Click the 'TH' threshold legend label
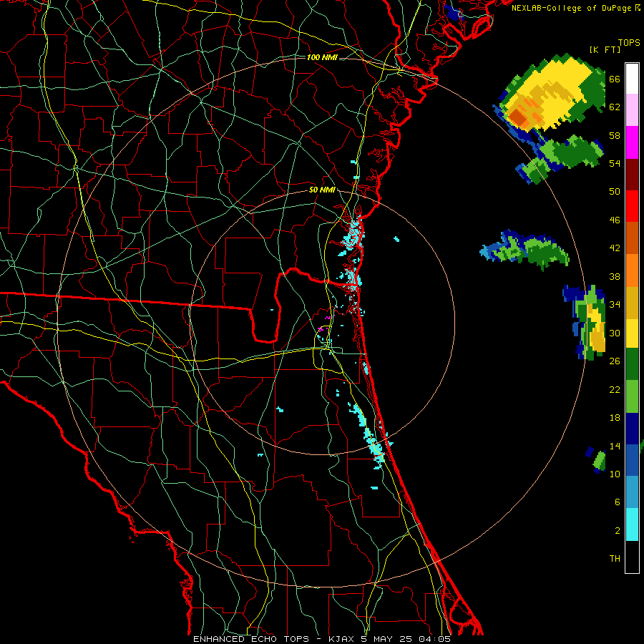644x644 pixels. click(x=615, y=559)
